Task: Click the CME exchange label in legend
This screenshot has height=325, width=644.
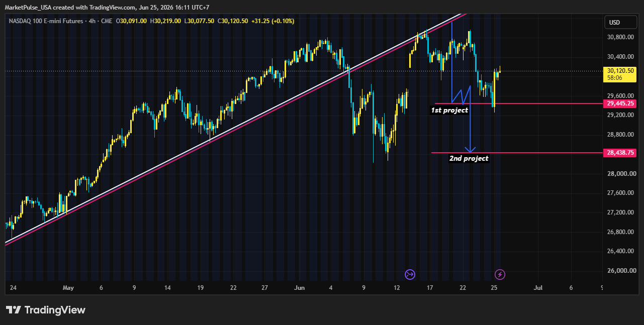Action: tap(107, 21)
